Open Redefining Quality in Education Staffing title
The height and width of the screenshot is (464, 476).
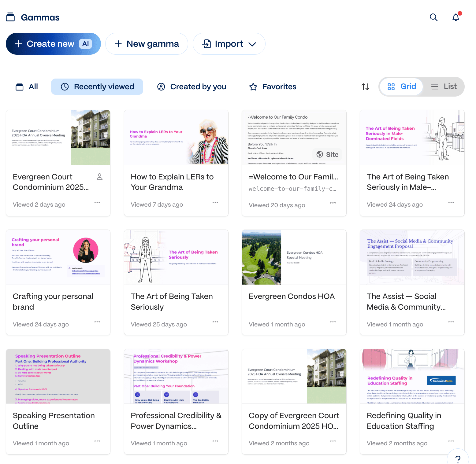click(x=404, y=421)
